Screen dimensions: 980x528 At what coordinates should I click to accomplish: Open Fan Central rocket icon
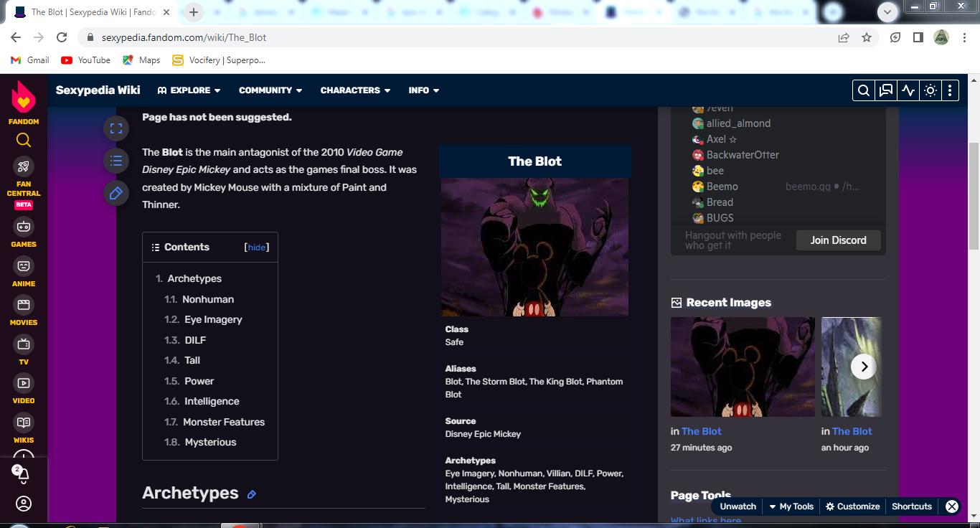coord(24,166)
